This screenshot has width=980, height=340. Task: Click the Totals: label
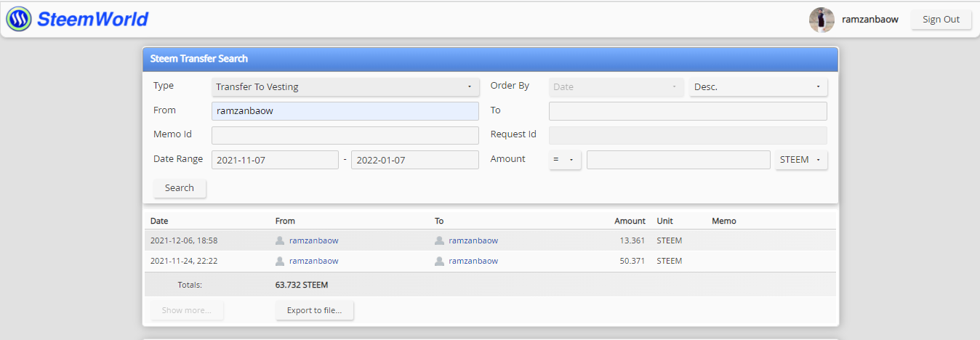click(190, 285)
